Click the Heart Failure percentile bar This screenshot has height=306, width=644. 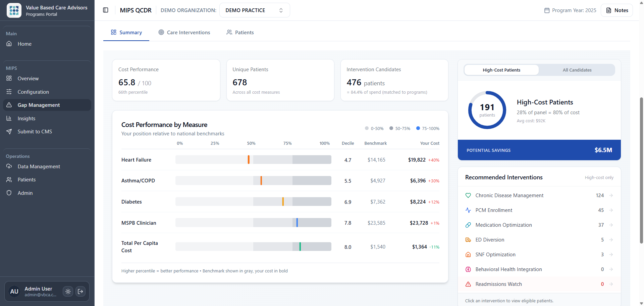point(253,160)
